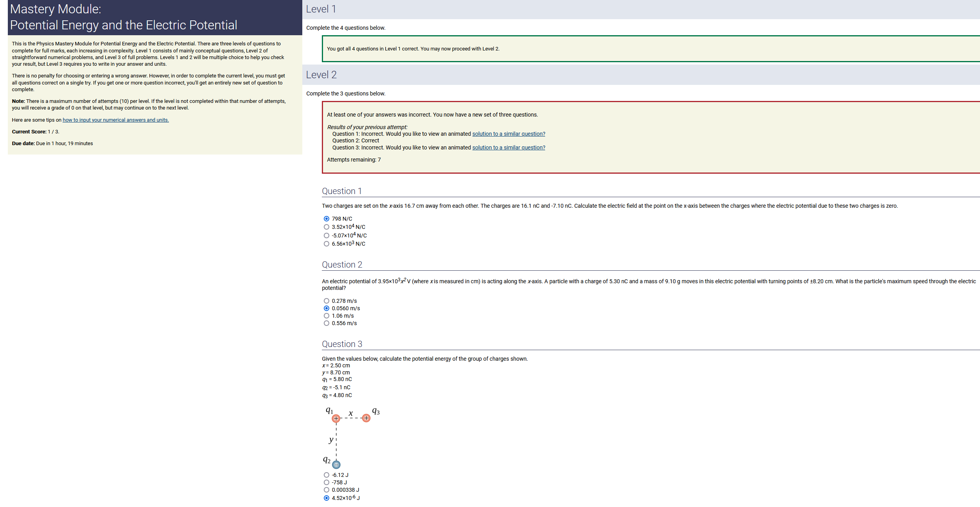Choose 0.278 m/s for Question 2
The width and height of the screenshot is (980, 507).
tap(326, 301)
